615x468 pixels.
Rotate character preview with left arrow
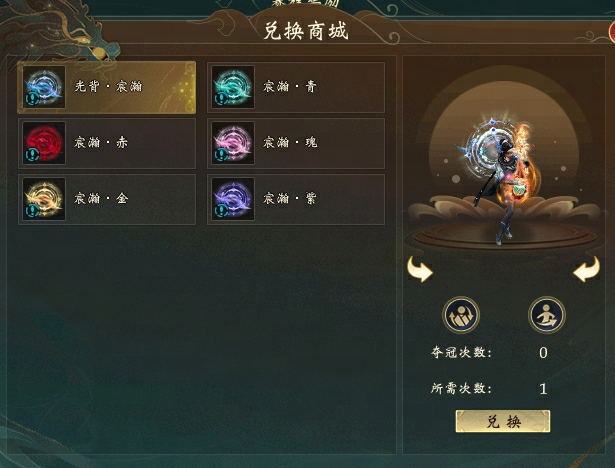point(420,269)
